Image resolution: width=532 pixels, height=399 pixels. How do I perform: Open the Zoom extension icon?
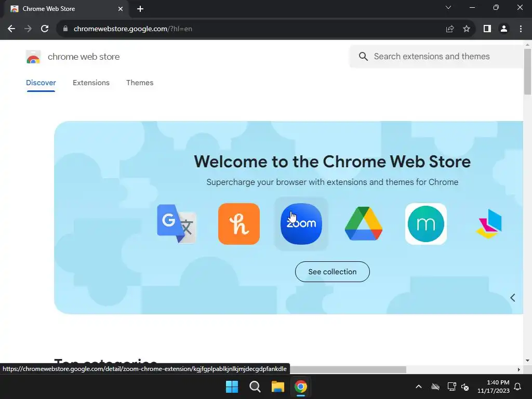pyautogui.click(x=301, y=224)
